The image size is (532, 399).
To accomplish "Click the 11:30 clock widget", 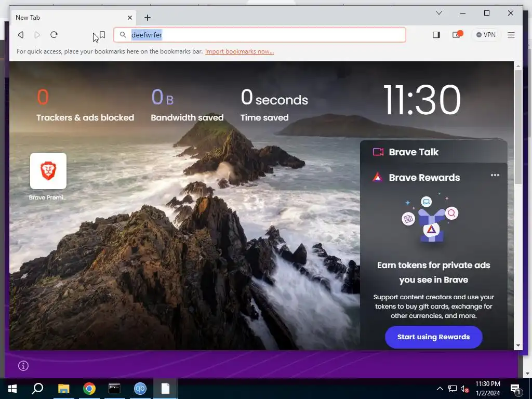I will [422, 100].
